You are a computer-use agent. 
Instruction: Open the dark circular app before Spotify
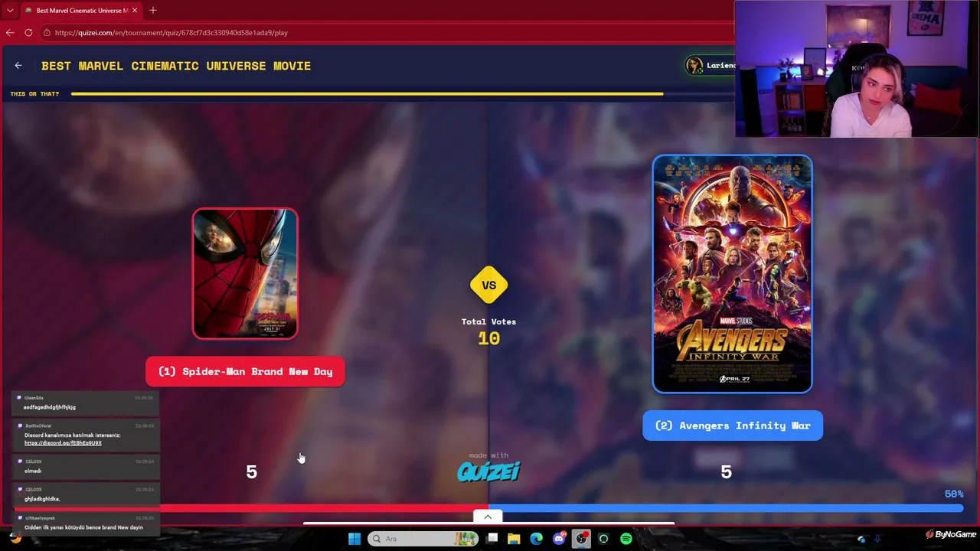603,539
